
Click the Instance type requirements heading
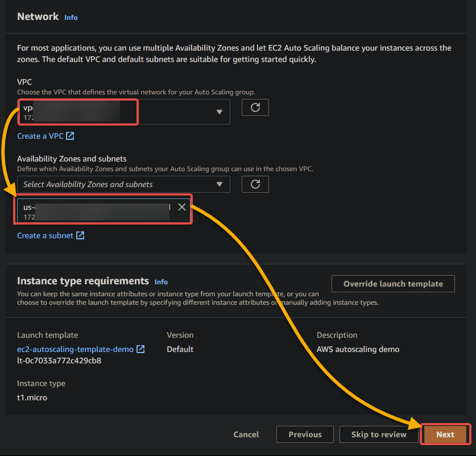click(x=83, y=281)
